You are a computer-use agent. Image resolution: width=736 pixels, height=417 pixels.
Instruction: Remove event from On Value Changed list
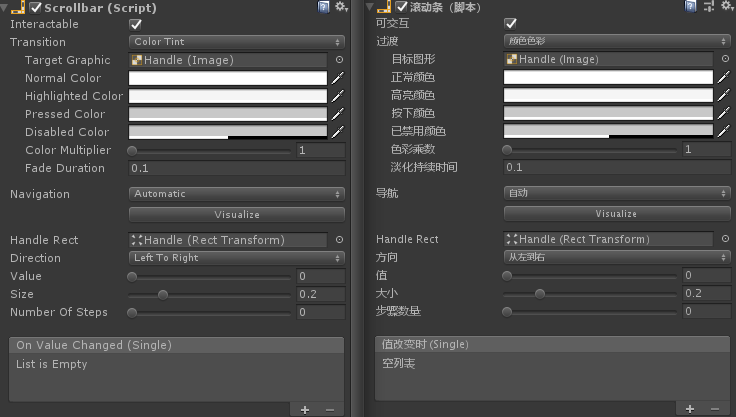click(330, 410)
